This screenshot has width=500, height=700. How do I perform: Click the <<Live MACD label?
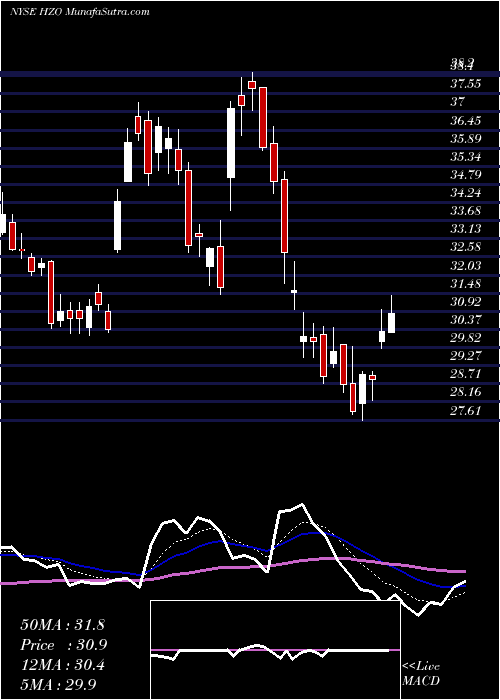pos(421,673)
